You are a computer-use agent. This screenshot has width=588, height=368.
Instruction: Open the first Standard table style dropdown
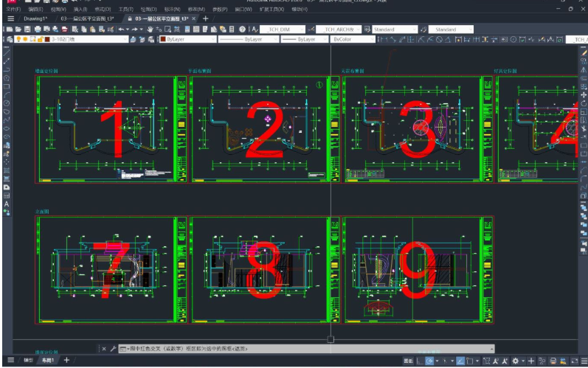(x=395, y=29)
